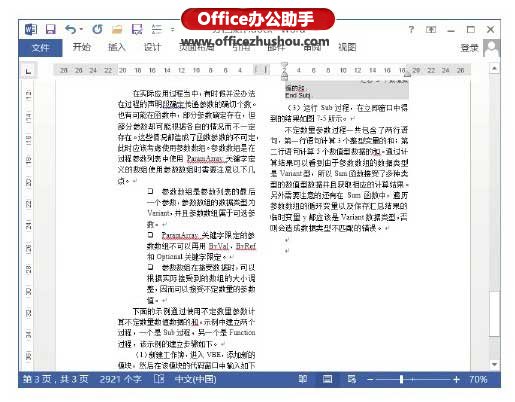
Task: Open the Undo history dropdown arrow
Action: pyautogui.click(x=81, y=29)
